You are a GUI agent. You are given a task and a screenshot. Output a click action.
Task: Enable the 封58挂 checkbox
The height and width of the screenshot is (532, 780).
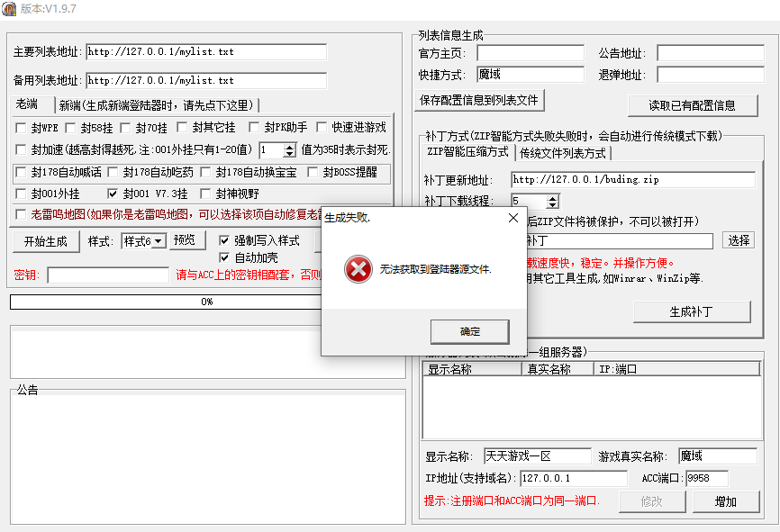70,128
